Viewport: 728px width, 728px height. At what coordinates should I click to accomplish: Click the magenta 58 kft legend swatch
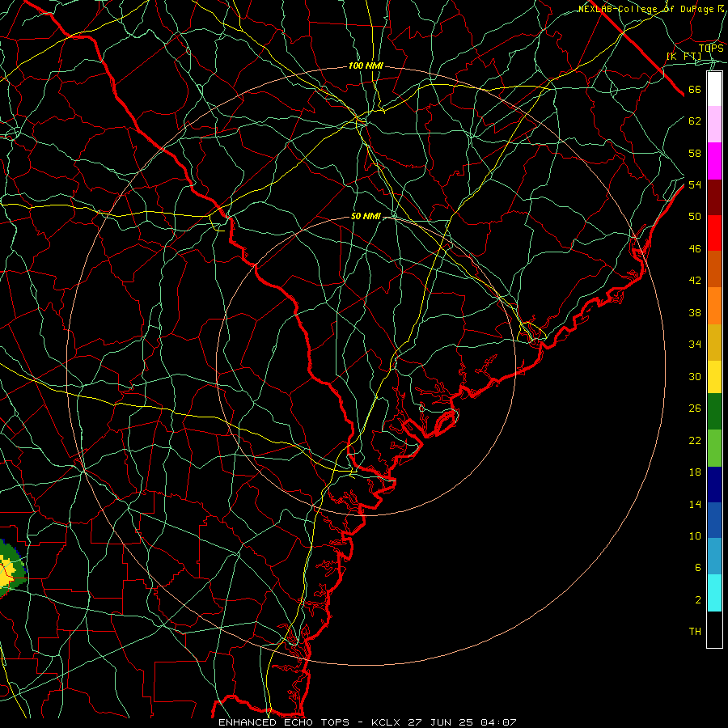(x=714, y=161)
